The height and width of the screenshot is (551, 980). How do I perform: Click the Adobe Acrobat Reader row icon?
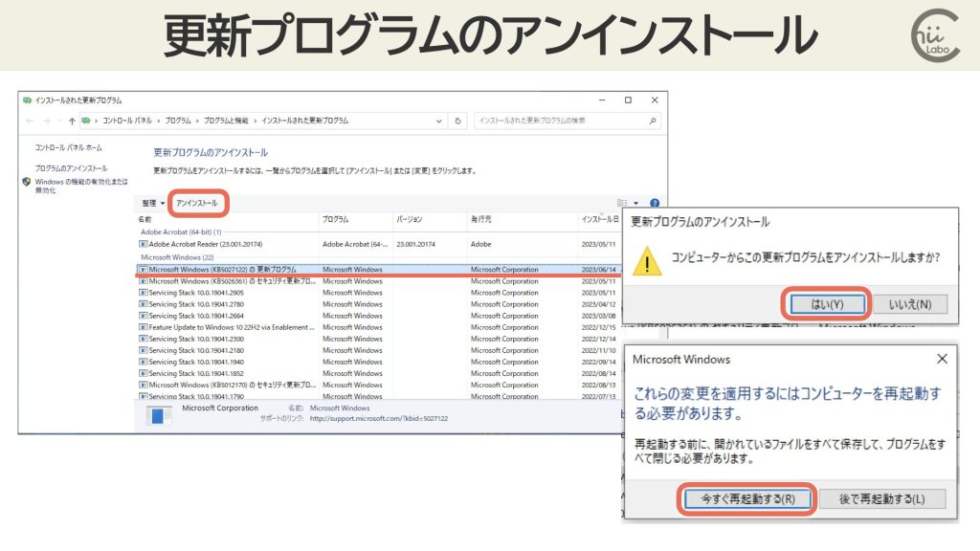click(144, 244)
